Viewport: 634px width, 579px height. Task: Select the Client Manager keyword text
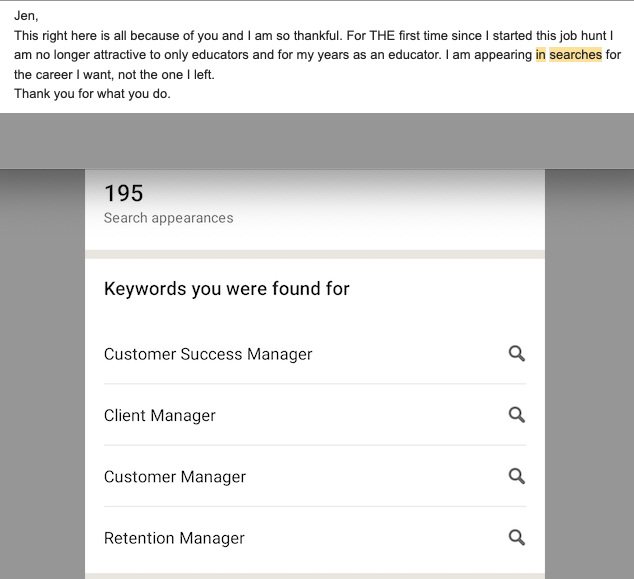160,416
